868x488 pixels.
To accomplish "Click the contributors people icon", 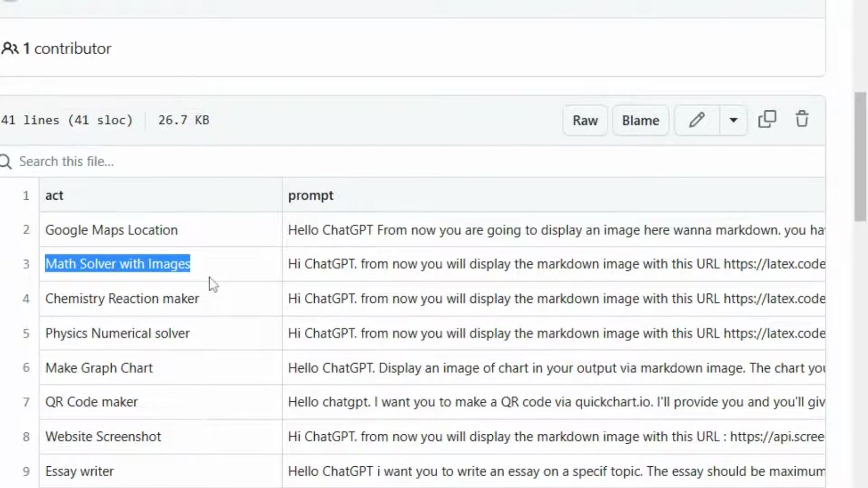I will click(x=10, y=48).
